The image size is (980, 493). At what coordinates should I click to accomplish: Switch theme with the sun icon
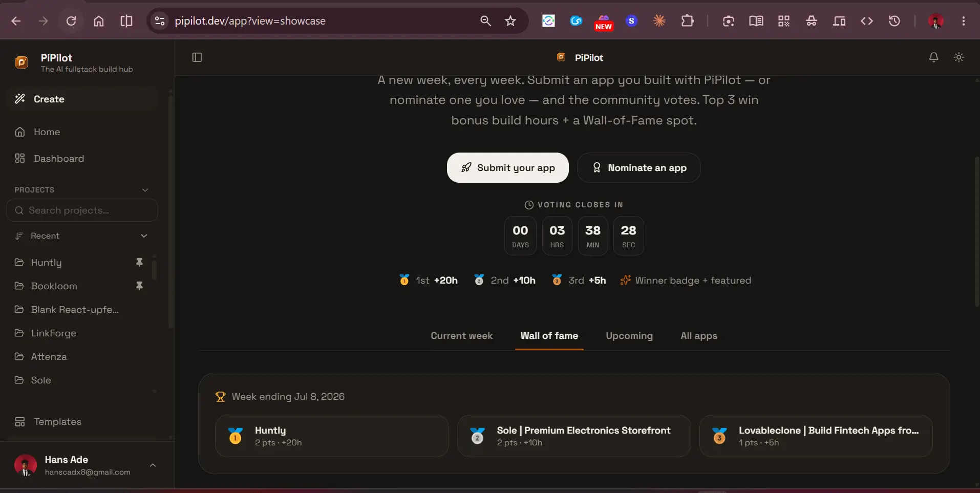pyautogui.click(x=959, y=57)
